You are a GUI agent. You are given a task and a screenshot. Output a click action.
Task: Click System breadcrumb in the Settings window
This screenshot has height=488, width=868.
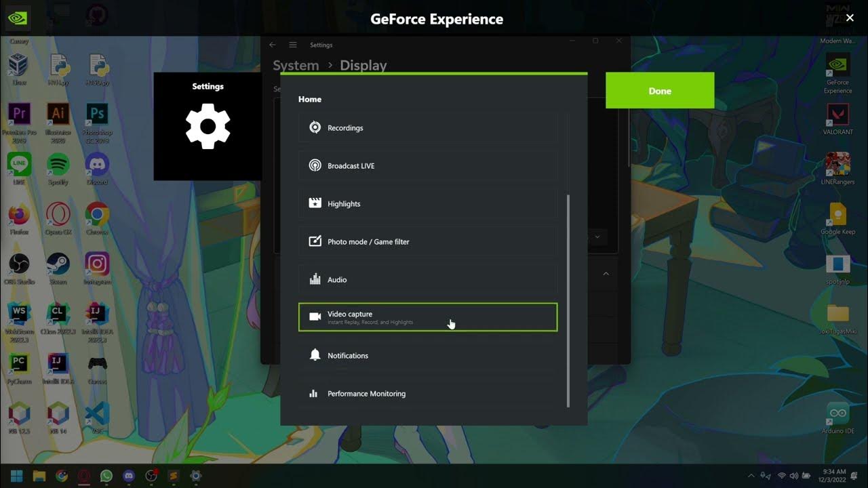click(x=296, y=66)
